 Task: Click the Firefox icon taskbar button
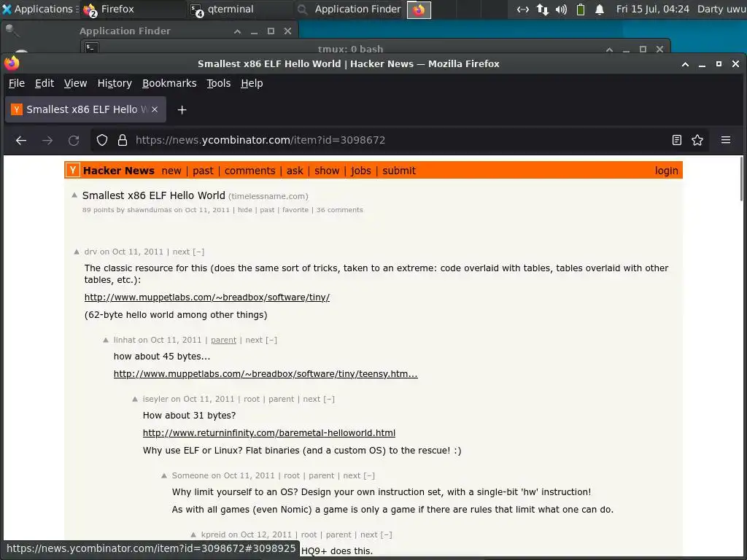point(419,9)
